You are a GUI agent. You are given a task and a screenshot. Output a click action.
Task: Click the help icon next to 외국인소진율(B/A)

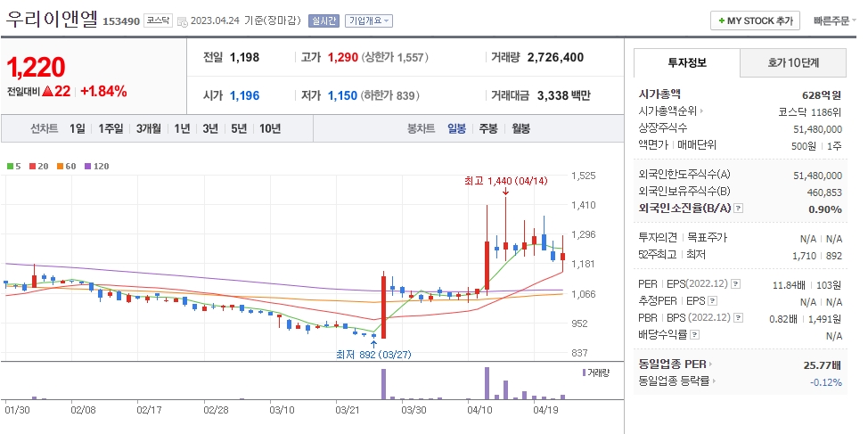click(739, 209)
